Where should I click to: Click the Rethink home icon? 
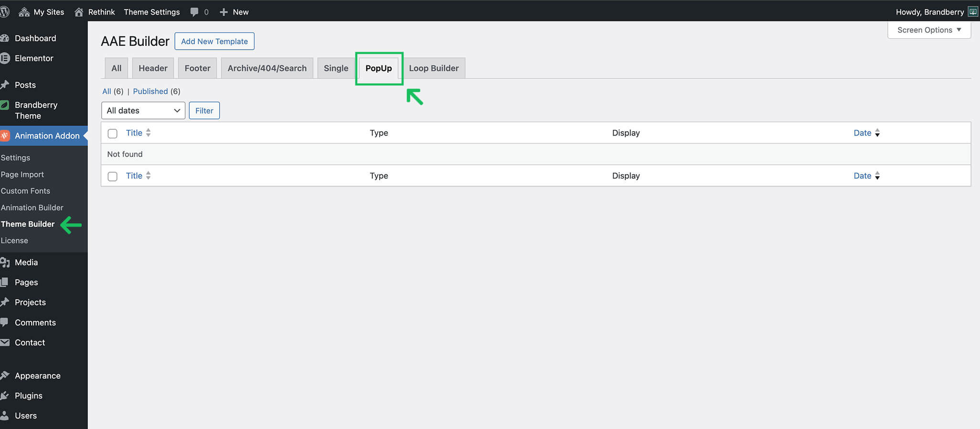(79, 12)
